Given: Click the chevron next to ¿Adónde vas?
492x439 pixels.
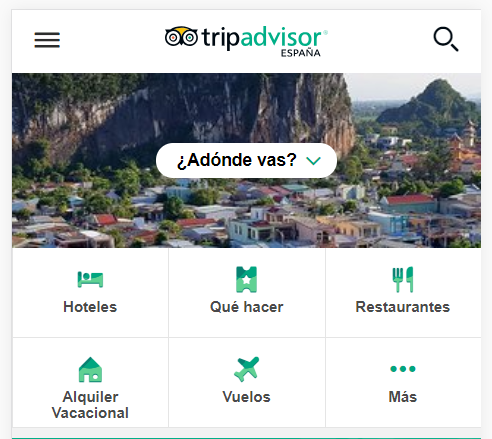Looking at the screenshot, I should tap(313, 161).
